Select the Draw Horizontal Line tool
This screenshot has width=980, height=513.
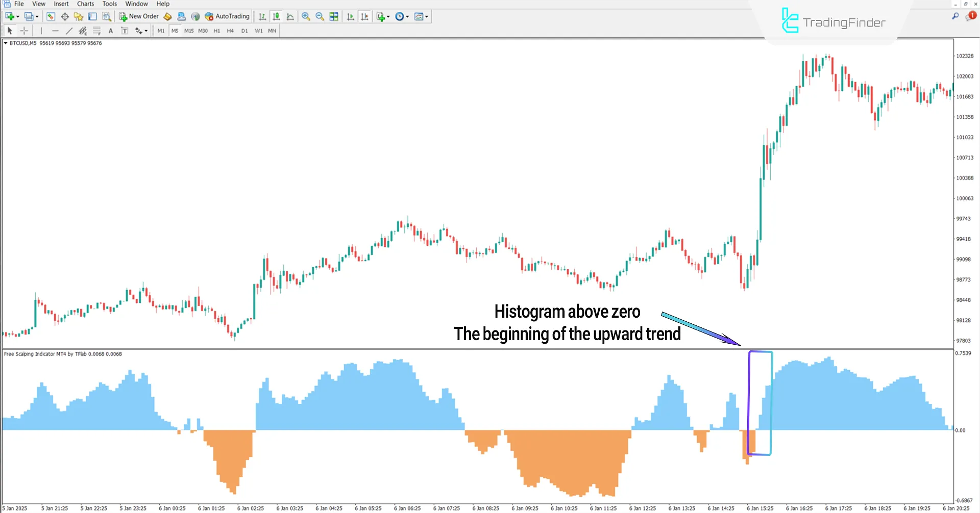pos(56,31)
